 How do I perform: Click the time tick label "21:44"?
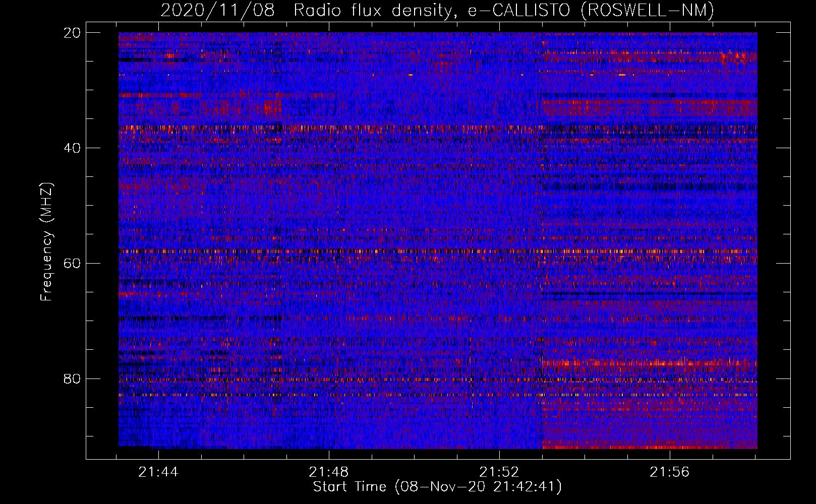coord(158,472)
